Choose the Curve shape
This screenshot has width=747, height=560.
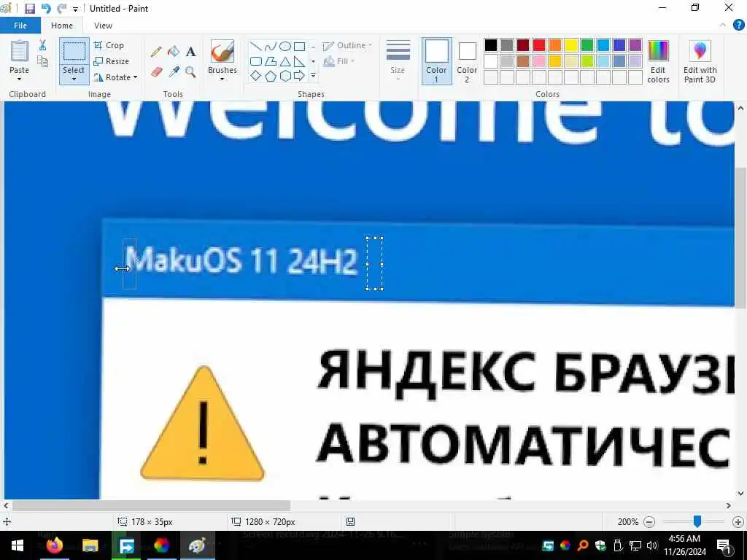click(270, 47)
